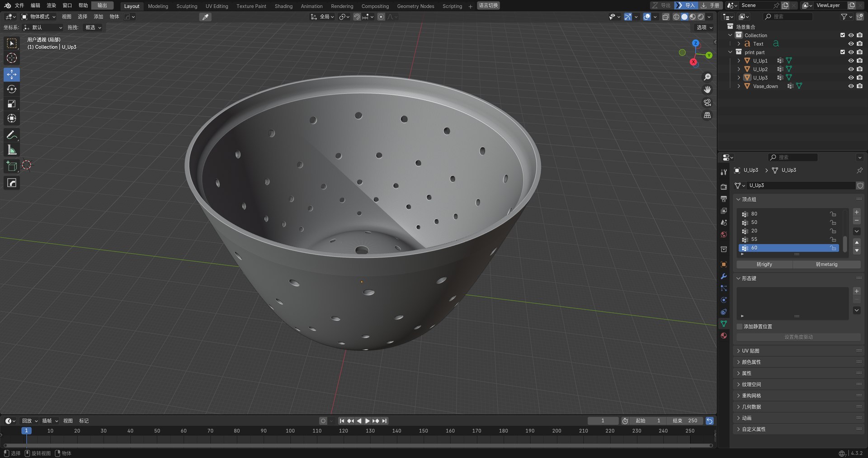
Task: Click the 语言切换 button
Action: pos(488,5)
